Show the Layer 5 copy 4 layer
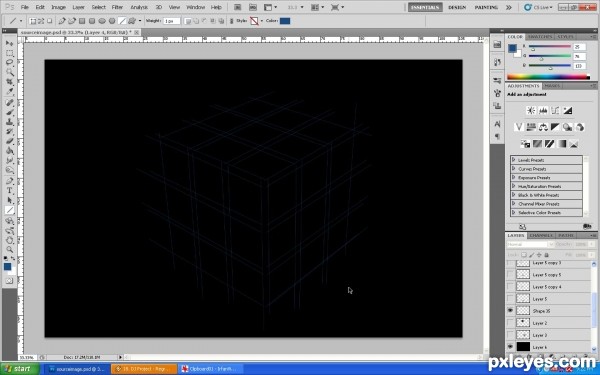600x375 pixels. pyautogui.click(x=510, y=287)
